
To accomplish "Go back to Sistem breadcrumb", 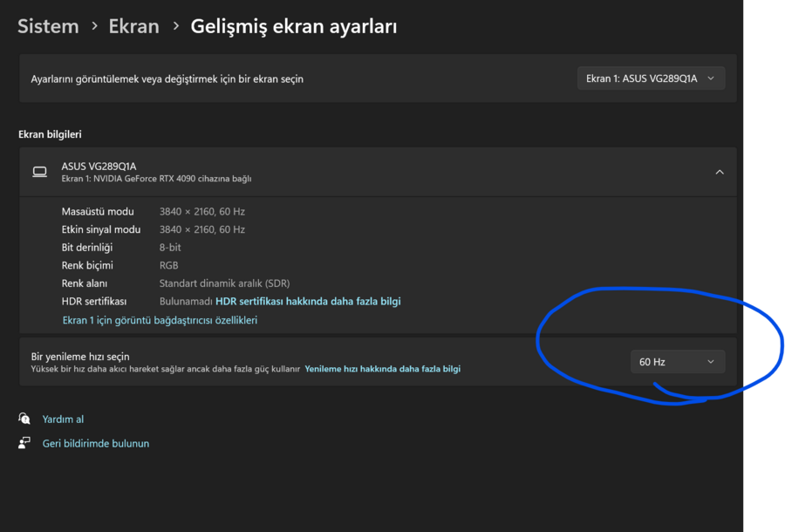I will 48,26.
